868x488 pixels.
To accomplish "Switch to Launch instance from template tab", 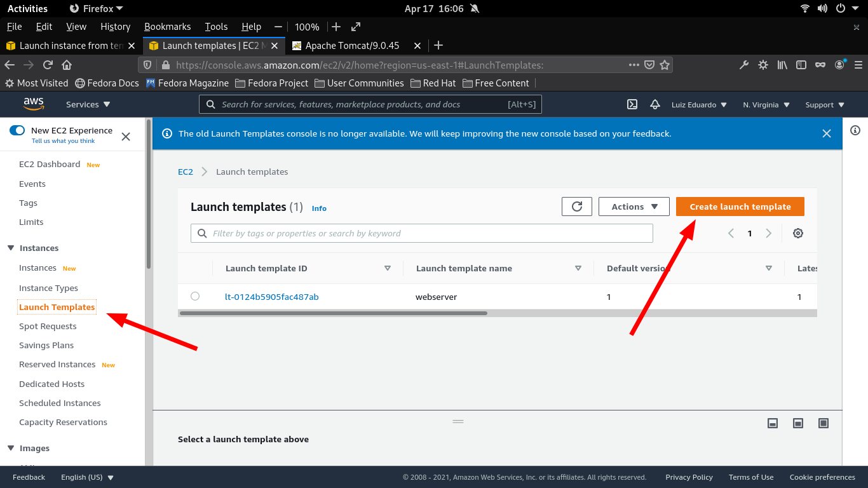I will [x=71, y=45].
